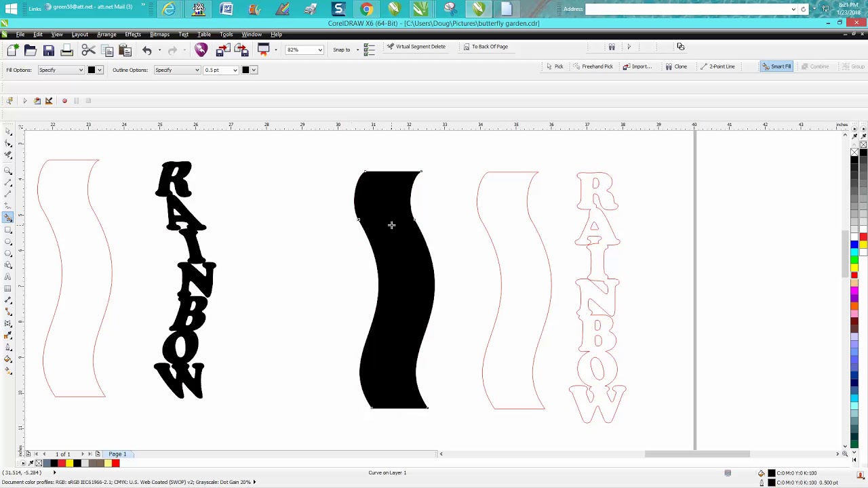The height and width of the screenshot is (488, 868).
Task: Cut selection with the scissors icon
Action: coord(88,49)
